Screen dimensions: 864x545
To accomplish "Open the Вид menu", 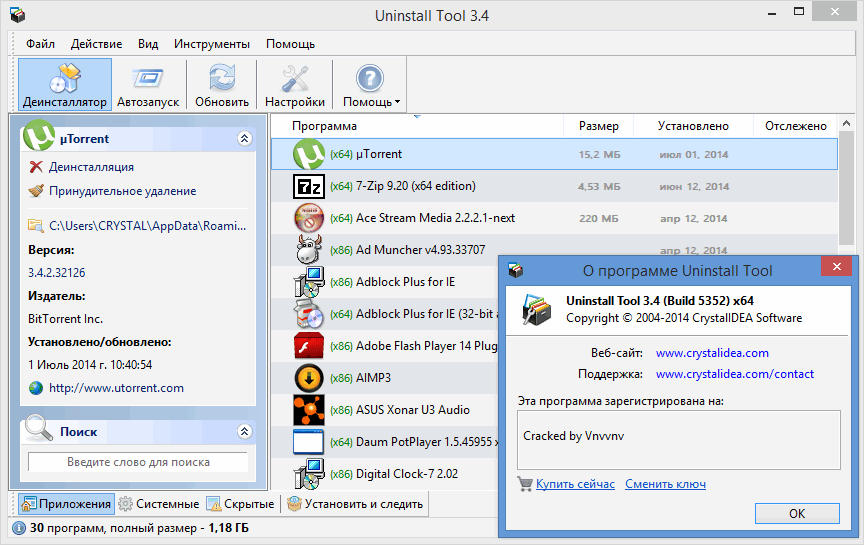I will click(x=148, y=44).
